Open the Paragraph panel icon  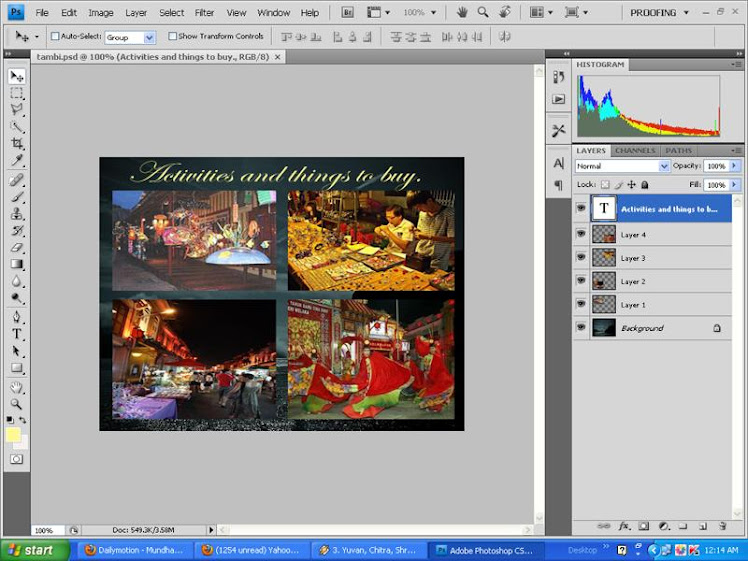[558, 185]
